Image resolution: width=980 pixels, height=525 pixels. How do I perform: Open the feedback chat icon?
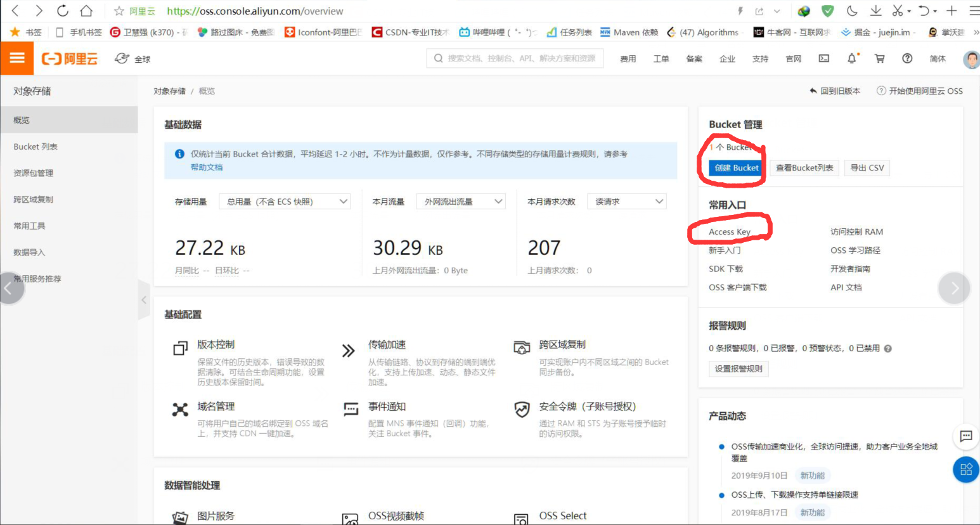pyautogui.click(x=966, y=436)
